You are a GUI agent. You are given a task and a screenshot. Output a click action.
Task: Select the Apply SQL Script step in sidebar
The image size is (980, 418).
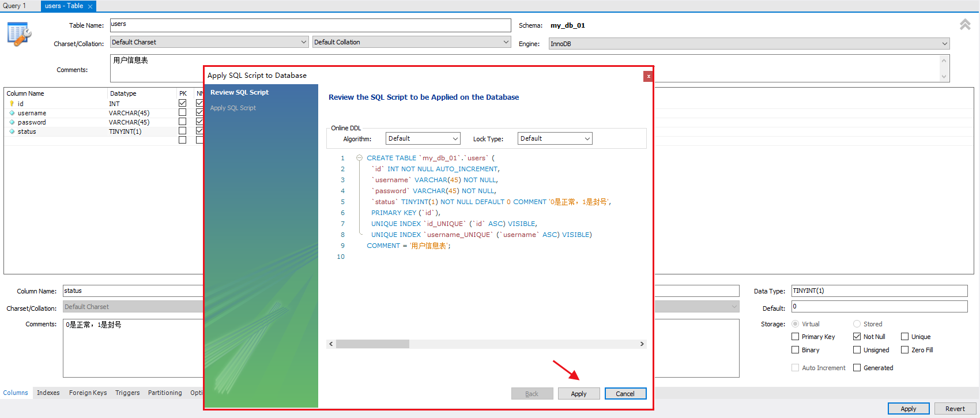tap(233, 108)
